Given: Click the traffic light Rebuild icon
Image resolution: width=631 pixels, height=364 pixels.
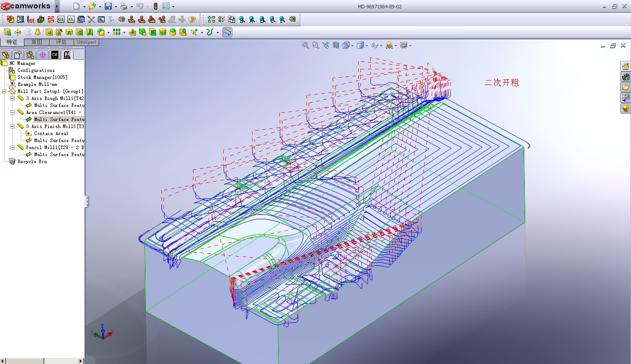Looking at the screenshot, I should [156, 6].
